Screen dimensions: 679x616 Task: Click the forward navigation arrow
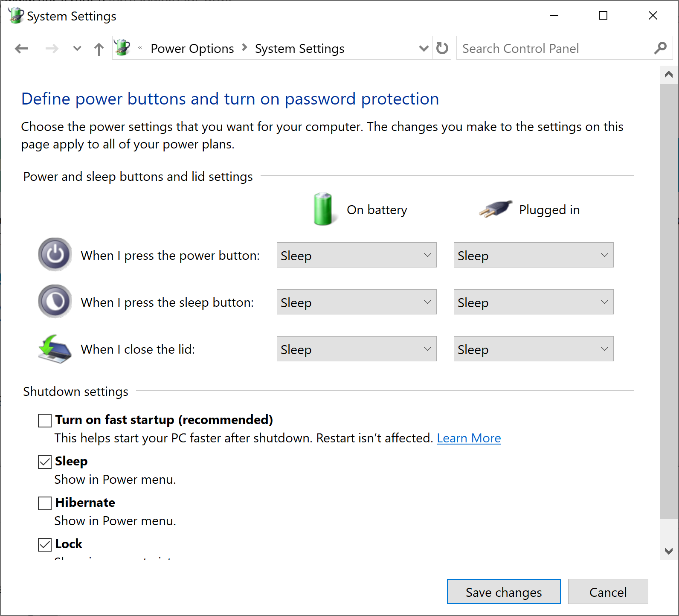(x=52, y=49)
